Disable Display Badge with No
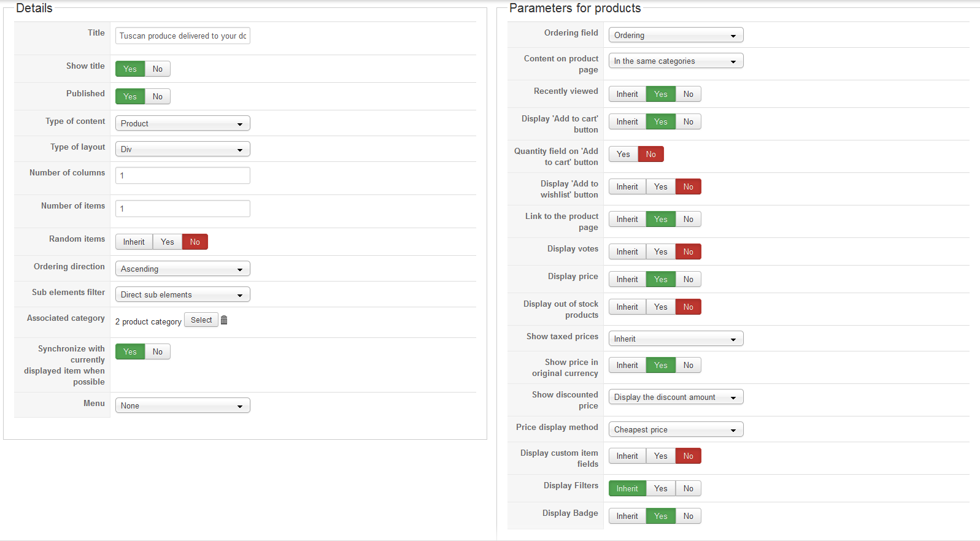Viewport: 980px width, 541px height. 689,516
